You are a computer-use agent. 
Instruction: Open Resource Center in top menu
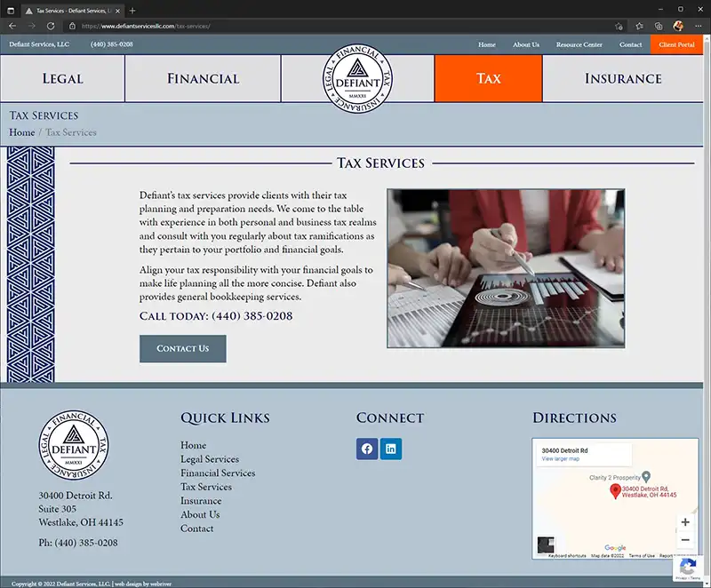coord(579,44)
